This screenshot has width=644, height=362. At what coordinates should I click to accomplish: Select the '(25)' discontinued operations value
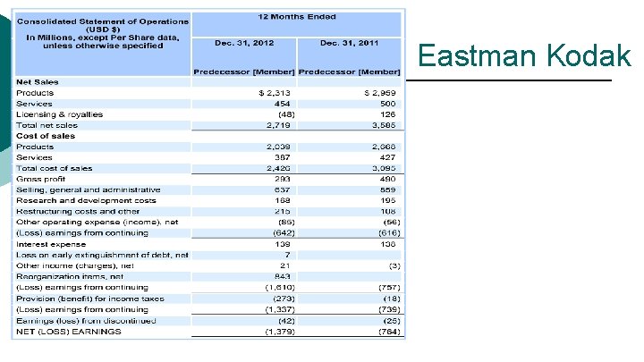click(392, 321)
